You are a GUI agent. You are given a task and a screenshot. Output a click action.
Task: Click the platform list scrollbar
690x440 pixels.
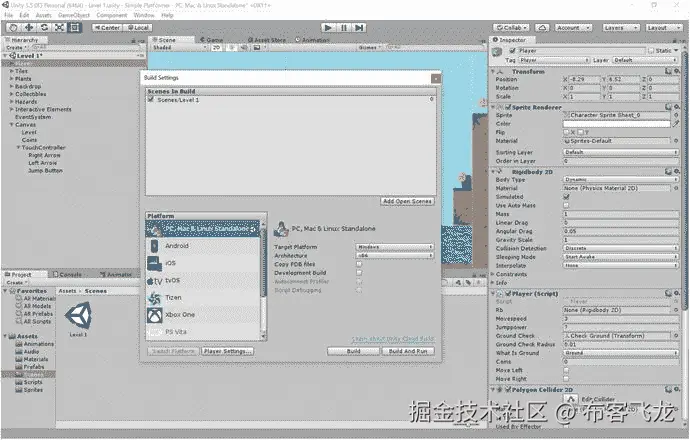(264, 264)
